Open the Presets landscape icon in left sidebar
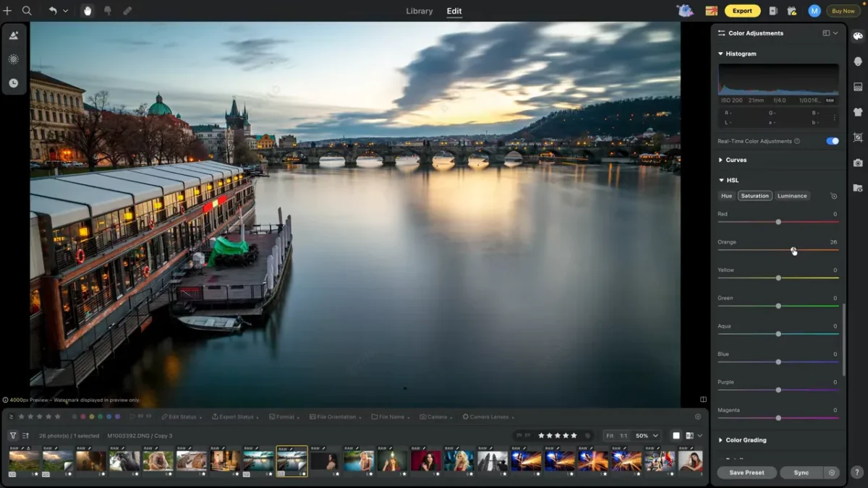Viewport: 868px width, 488px height. 14,35
